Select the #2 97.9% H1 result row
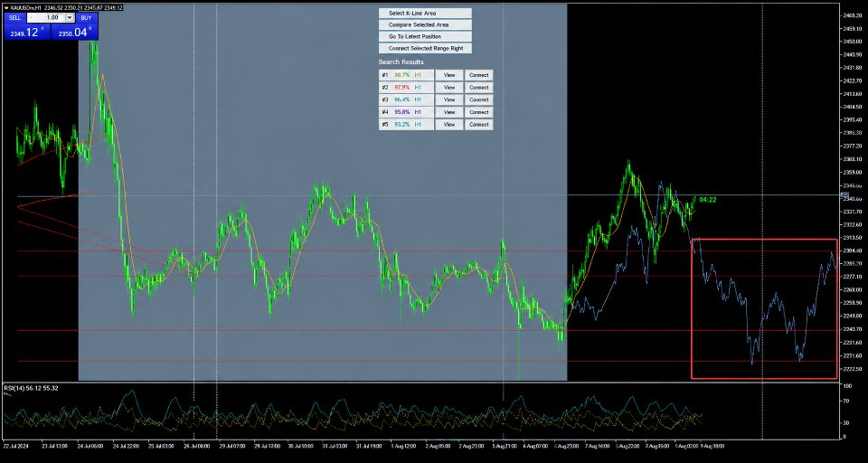Viewport: 868px width, 463px height. [406, 88]
